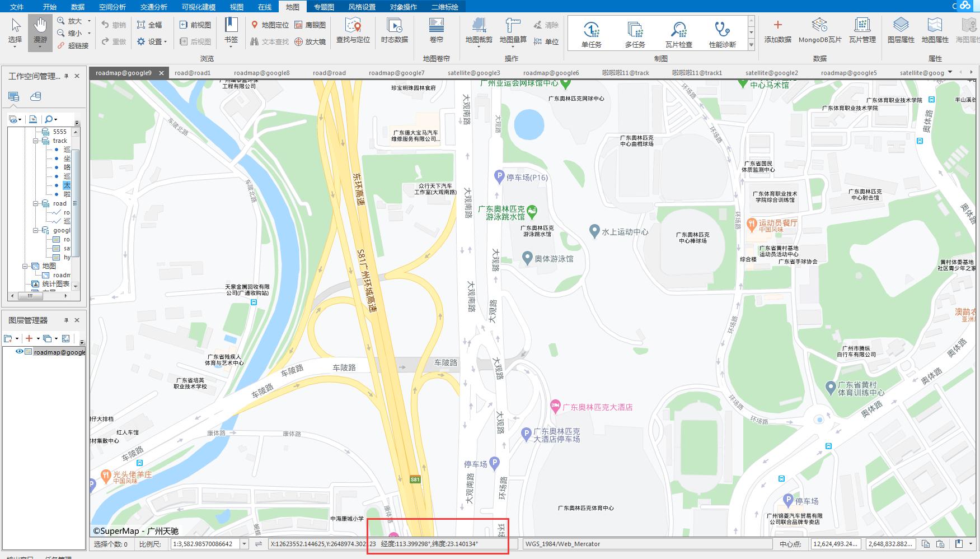The width and height of the screenshot is (980, 559).
Task: Open the 地图裁剪 map clip tool
Action: tap(479, 32)
